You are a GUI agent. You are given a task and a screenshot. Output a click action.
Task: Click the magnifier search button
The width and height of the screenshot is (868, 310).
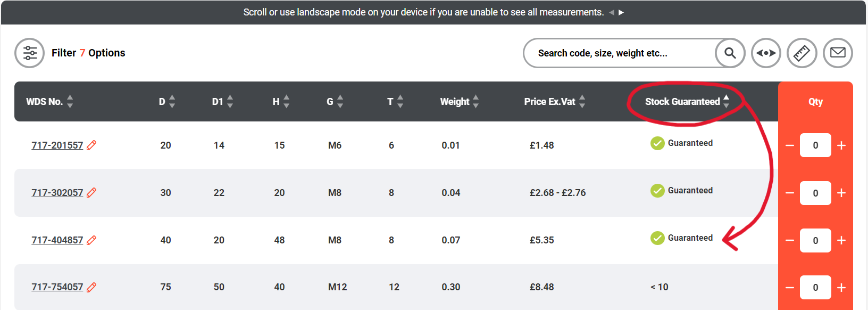[730, 53]
